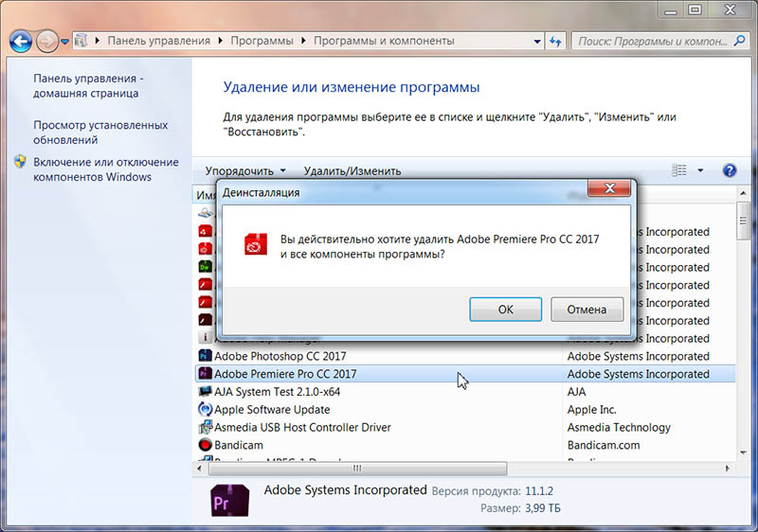The width and height of the screenshot is (758, 532).
Task: Select AJA System Test 2.1.0-x64 row
Action: [464, 392]
